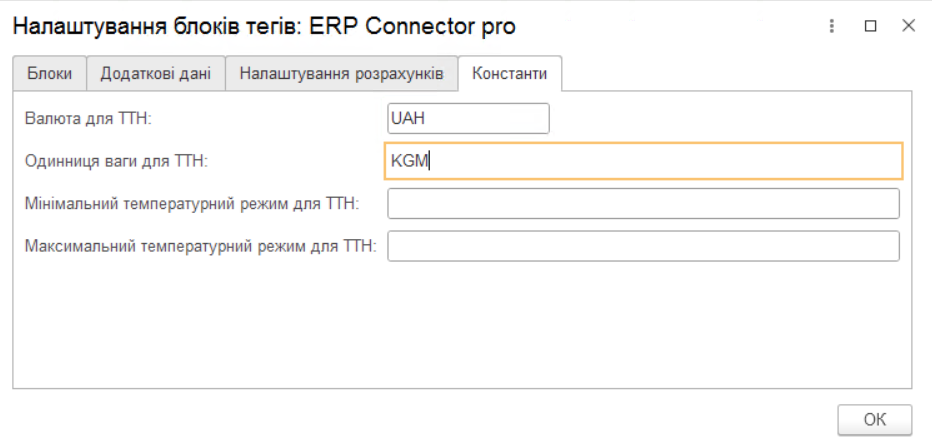
Task: Maximize the settings dialog window
Action: [870, 27]
